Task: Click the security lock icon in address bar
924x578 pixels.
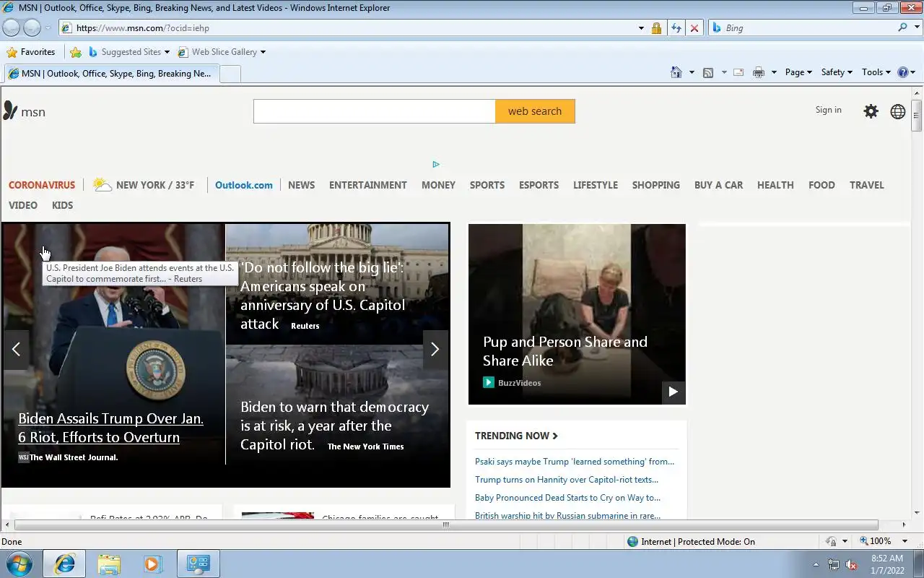Action: [x=656, y=27]
